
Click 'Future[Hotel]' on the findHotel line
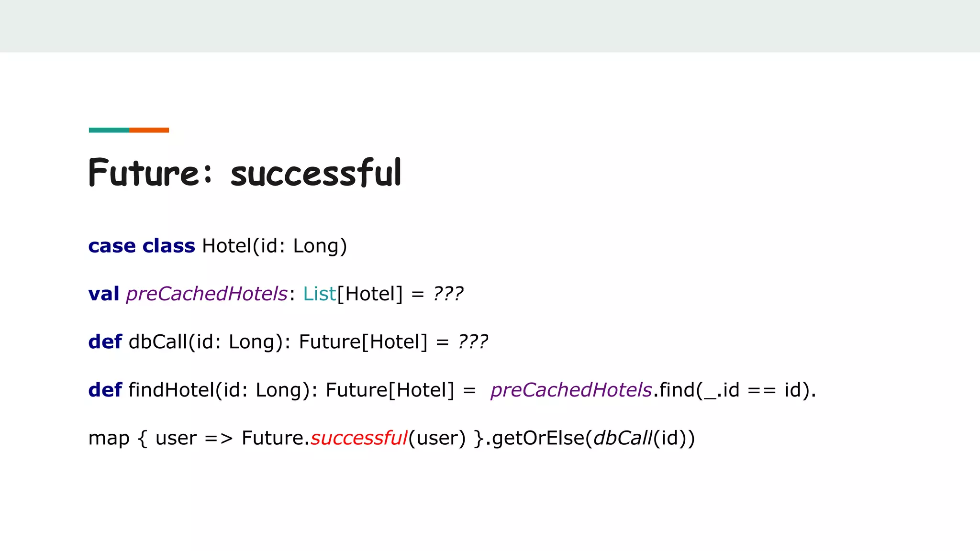(x=390, y=390)
